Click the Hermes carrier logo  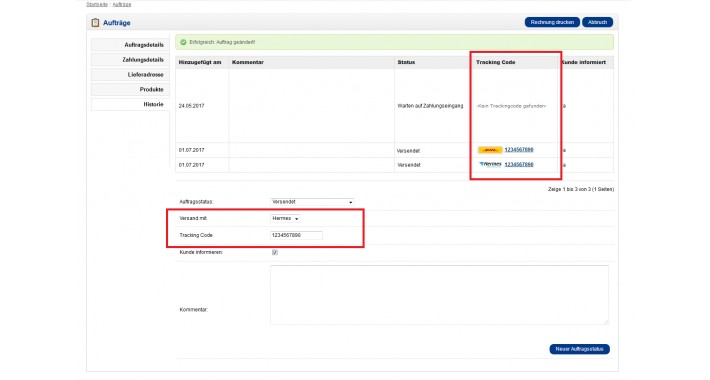[490, 164]
